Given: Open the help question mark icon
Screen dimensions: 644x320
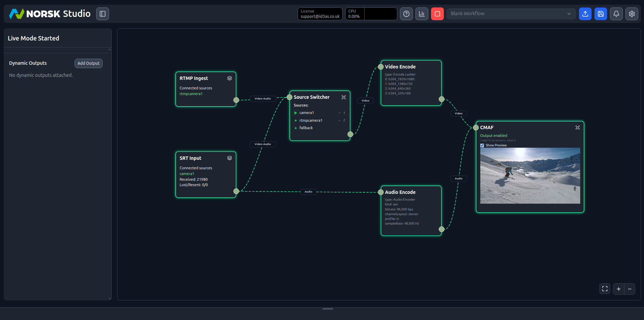Looking at the screenshot, I should (x=406, y=14).
